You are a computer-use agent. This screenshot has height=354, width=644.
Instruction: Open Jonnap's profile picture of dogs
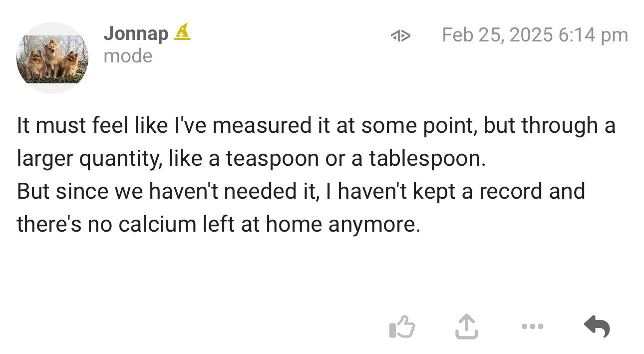52,58
